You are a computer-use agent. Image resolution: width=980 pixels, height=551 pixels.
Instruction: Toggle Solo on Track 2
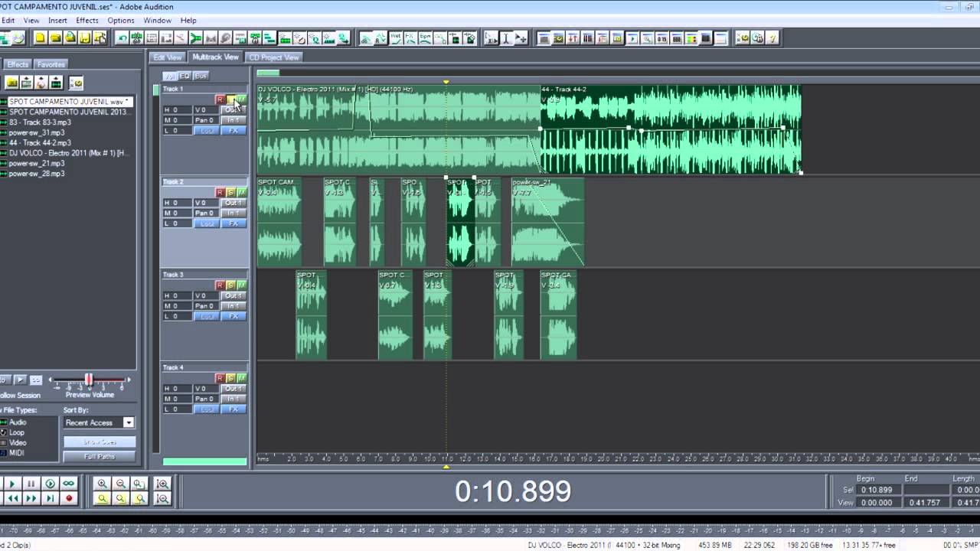pos(230,192)
